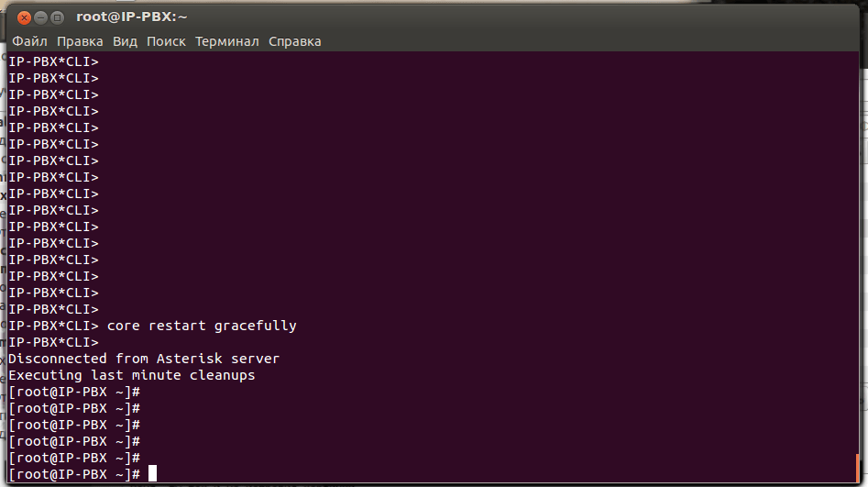The height and width of the screenshot is (487, 868).
Task: Open the Файл menu
Action: tap(29, 41)
